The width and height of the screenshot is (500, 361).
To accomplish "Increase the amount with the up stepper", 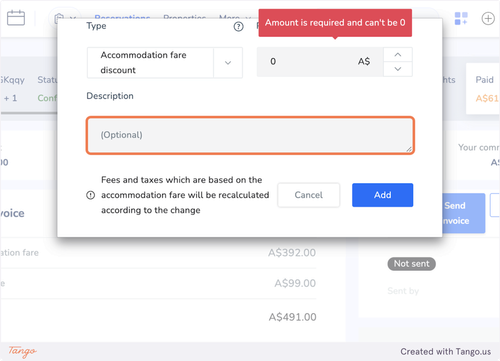I will pyautogui.click(x=398, y=55).
